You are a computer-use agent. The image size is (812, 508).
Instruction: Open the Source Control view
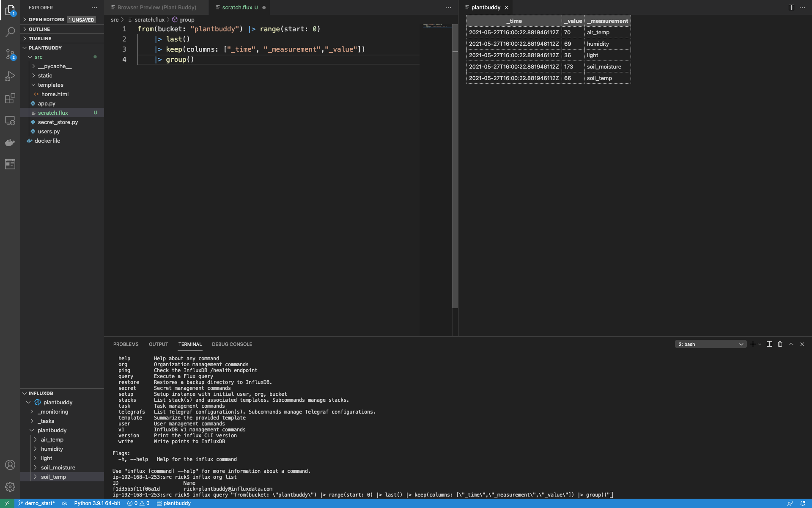click(10, 54)
